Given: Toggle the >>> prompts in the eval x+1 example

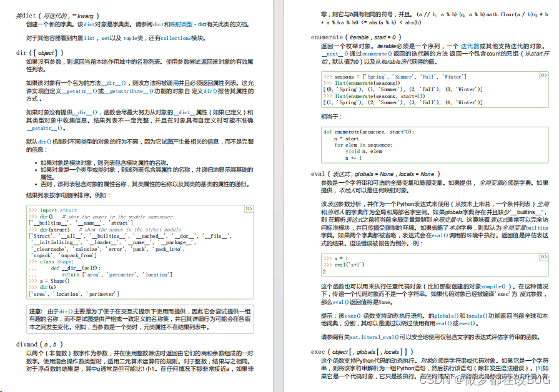Looking at the screenshot, I should point(543,257).
